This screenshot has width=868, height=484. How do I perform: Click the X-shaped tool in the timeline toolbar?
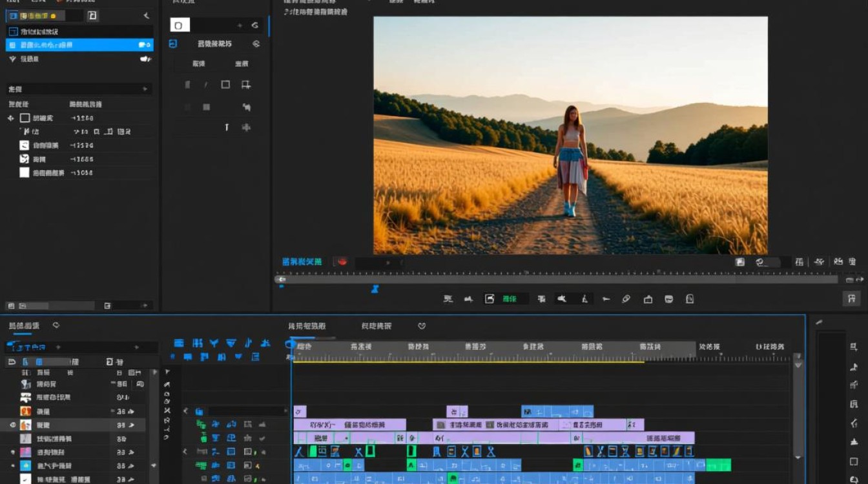(x=167, y=410)
